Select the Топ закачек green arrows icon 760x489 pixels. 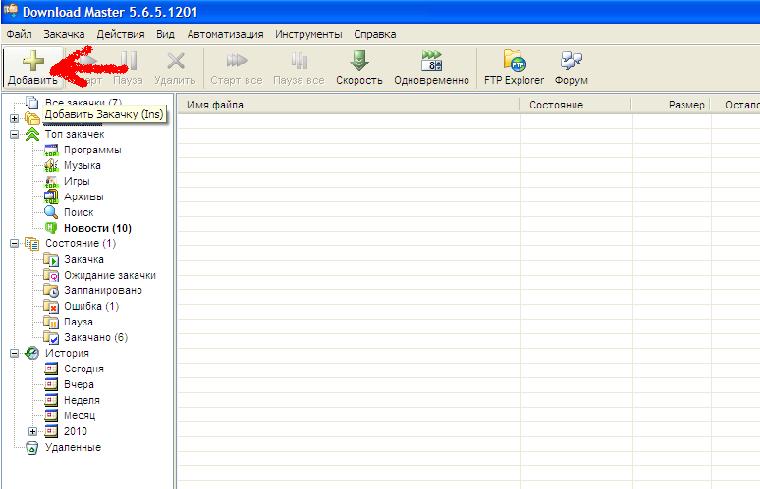[x=32, y=134]
